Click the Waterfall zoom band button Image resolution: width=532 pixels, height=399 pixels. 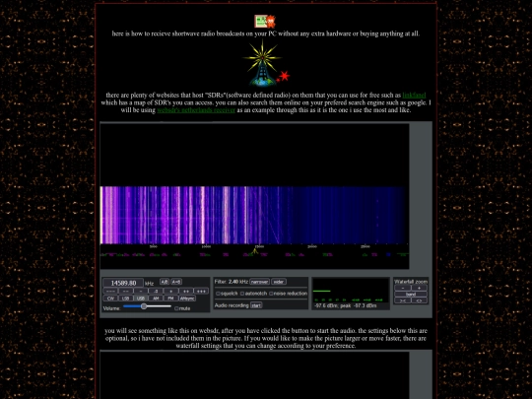(411, 295)
